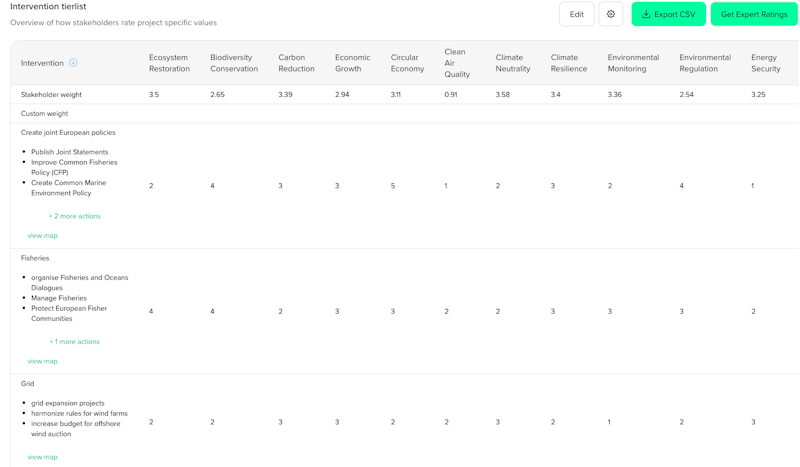This screenshot has height=467, width=800.
Task: Click the Circular Economy column header
Action: coord(405,63)
